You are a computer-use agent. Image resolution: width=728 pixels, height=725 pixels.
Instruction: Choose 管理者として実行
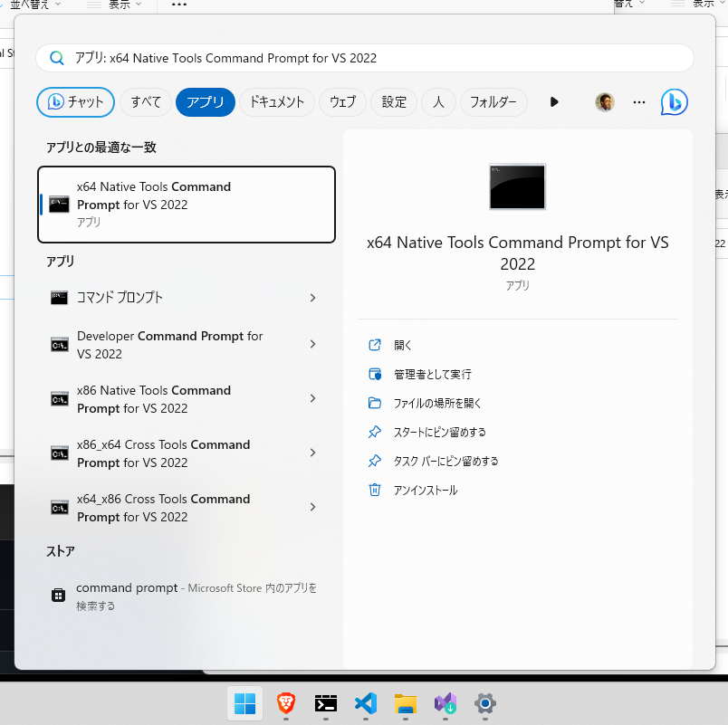pyautogui.click(x=433, y=374)
